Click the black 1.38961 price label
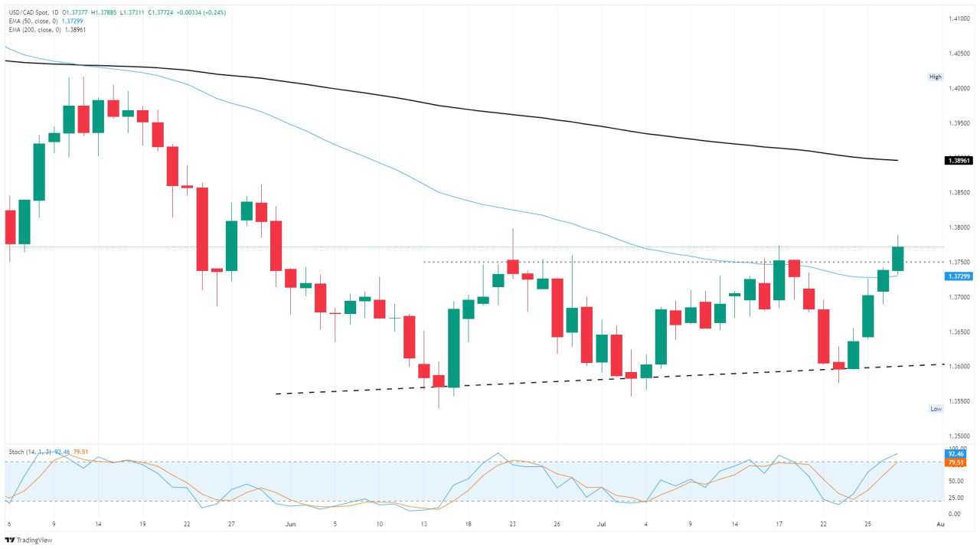This screenshot has height=549, width=980. [x=959, y=161]
